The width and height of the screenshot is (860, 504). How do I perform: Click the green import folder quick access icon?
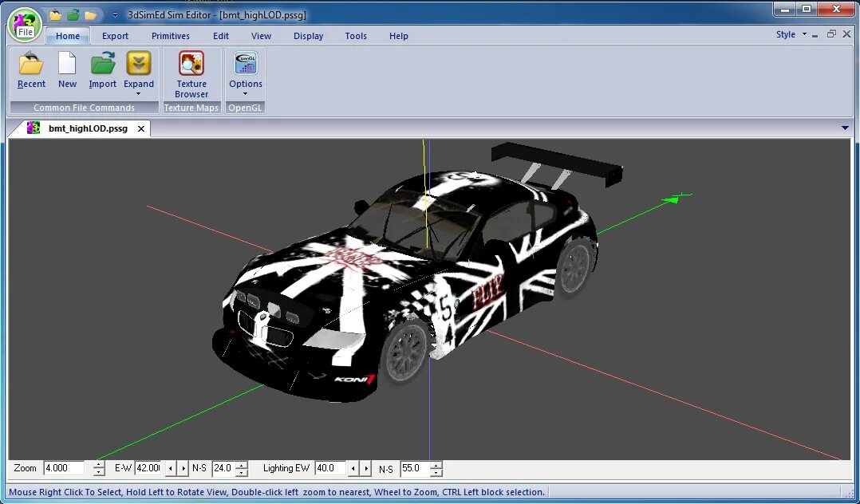73,15
